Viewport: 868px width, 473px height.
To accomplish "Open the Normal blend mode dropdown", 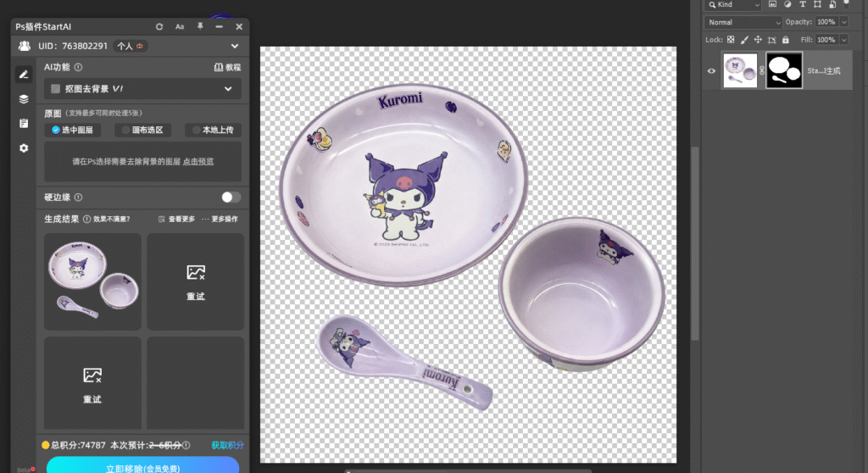I will tap(743, 22).
